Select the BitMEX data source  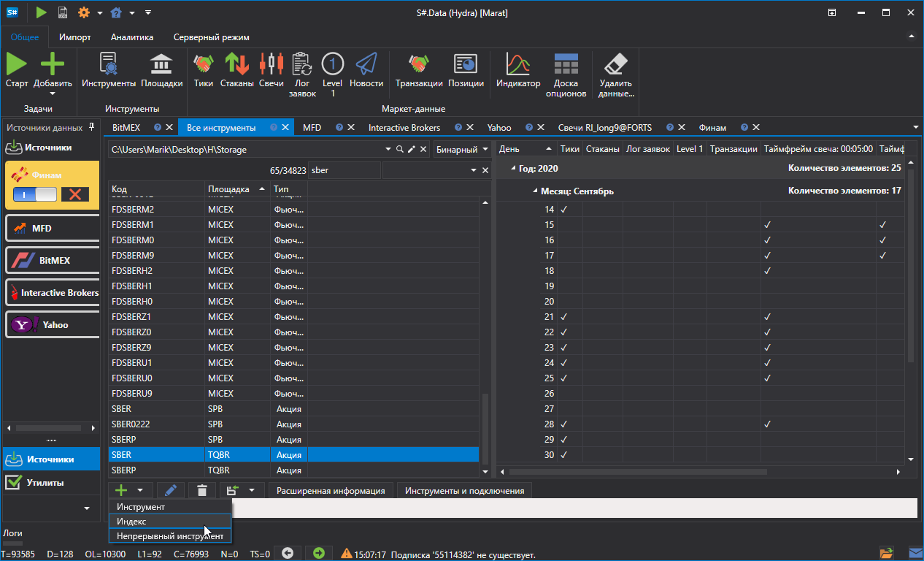[53, 261]
